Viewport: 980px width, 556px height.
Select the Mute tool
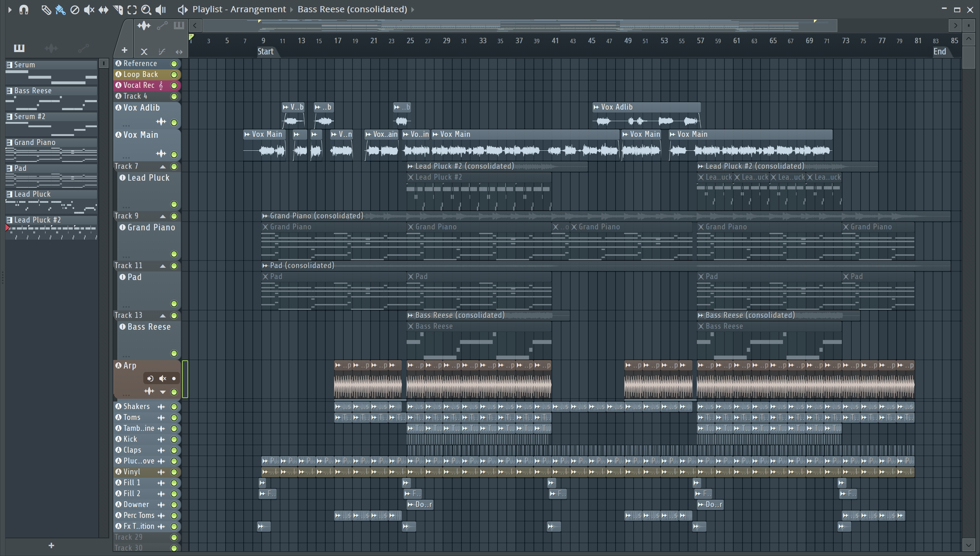pyautogui.click(x=89, y=10)
